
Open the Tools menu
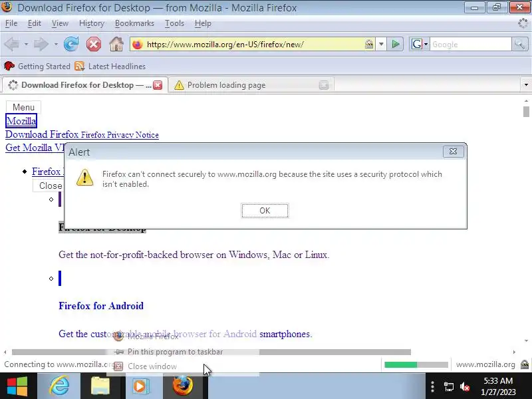(x=174, y=23)
